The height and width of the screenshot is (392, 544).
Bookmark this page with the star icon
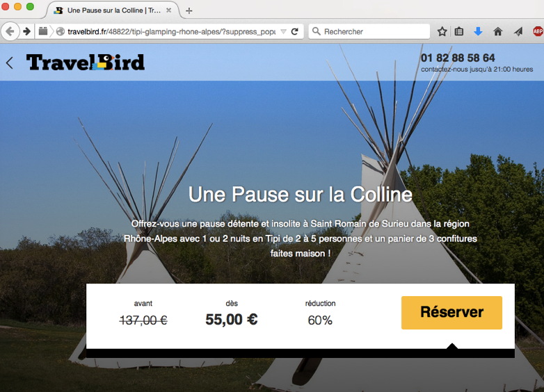click(442, 31)
